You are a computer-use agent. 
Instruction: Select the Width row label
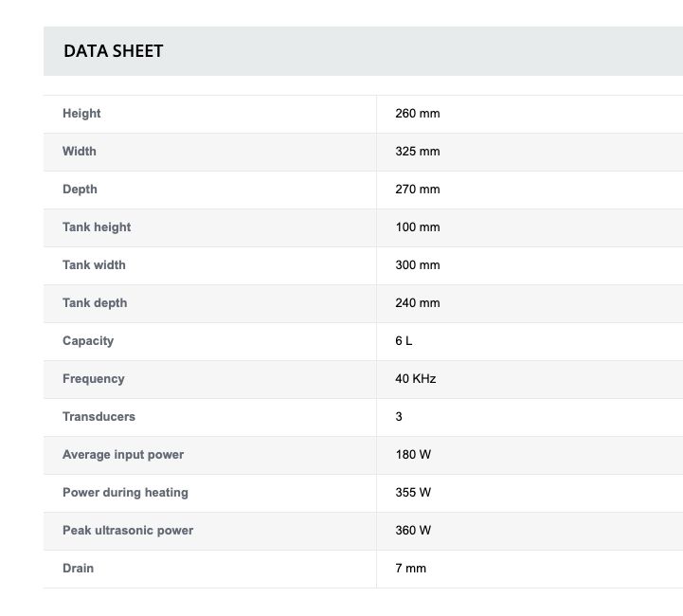click(x=80, y=152)
